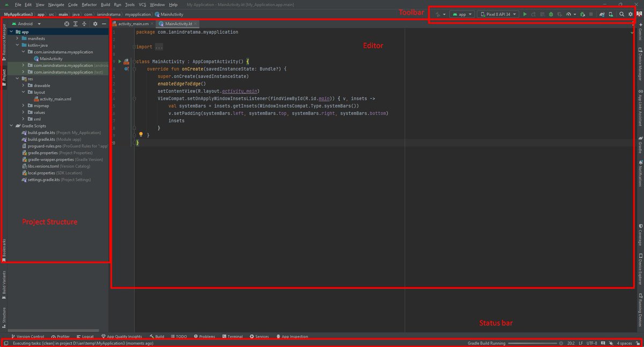Open the app run configuration dropdown
This screenshot has height=347, width=644.
(462, 15)
